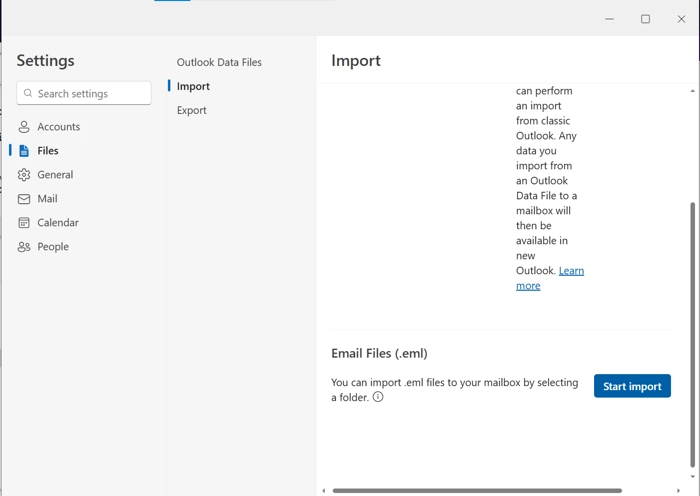
Task: Click the scroll up arrow
Action: click(x=692, y=91)
